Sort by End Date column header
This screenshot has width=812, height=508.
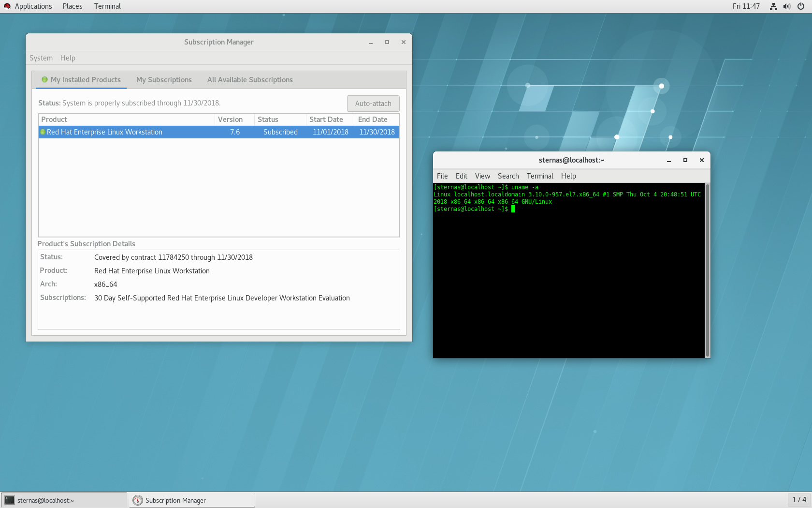coord(377,120)
